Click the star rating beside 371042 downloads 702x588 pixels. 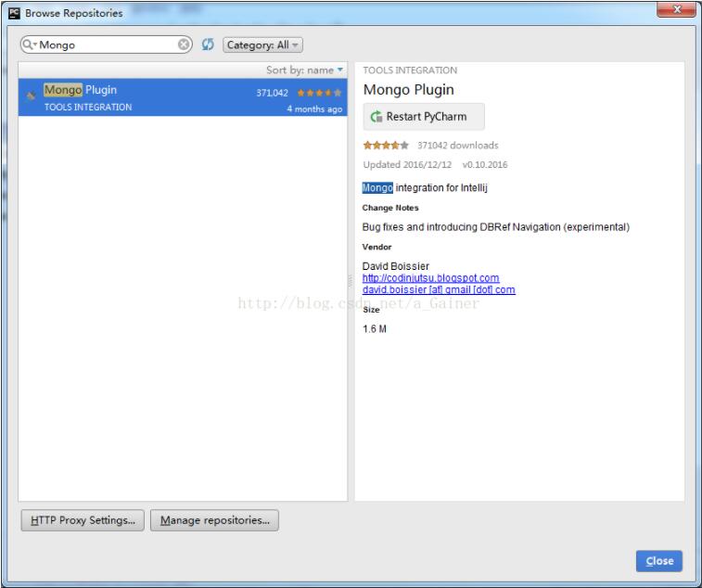[x=386, y=146]
